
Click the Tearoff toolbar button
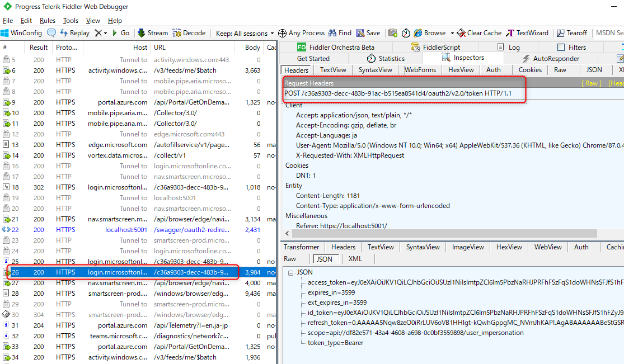(571, 33)
